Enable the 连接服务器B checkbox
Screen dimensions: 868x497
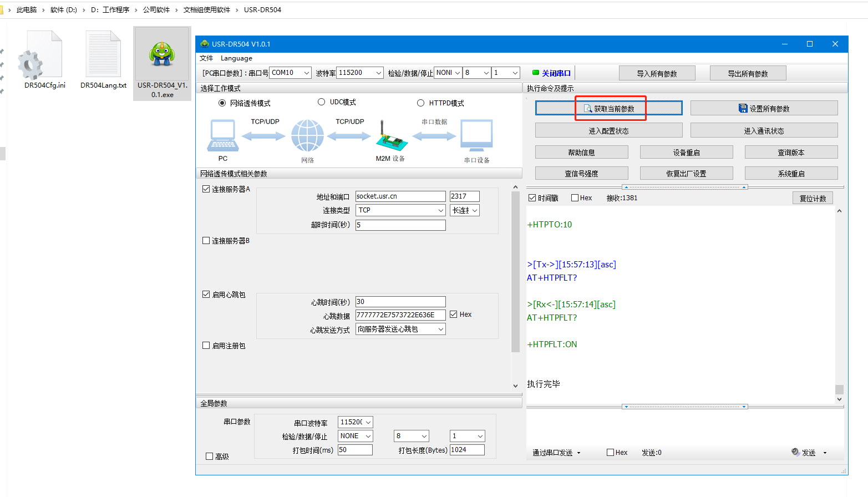[206, 241]
